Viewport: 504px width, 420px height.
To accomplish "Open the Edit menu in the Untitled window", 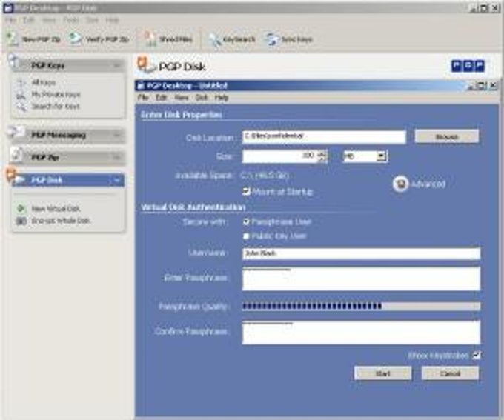I will coord(161,97).
